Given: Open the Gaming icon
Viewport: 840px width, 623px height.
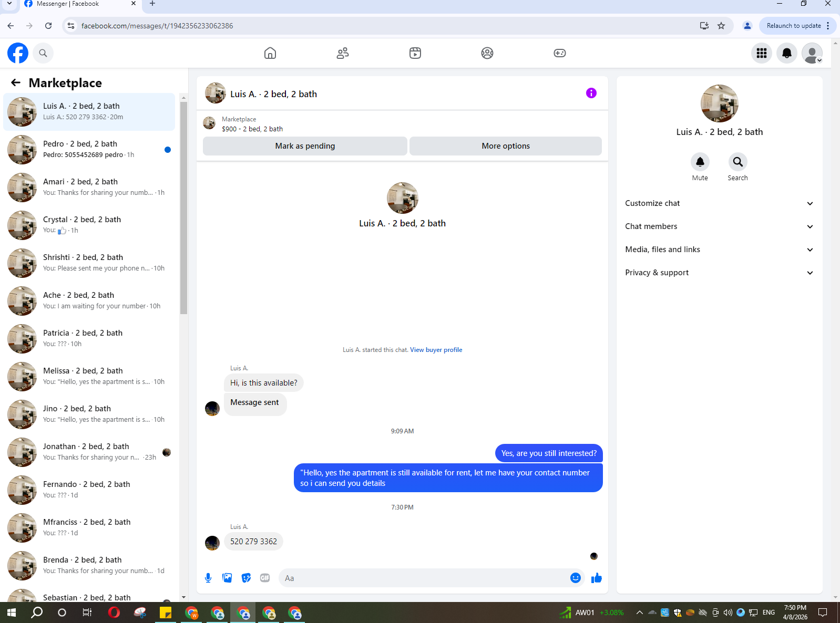Looking at the screenshot, I should [560, 53].
